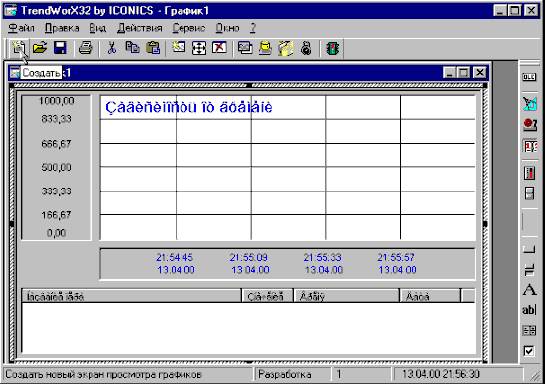Click the 166,67 value on the Y axis
The height and width of the screenshot is (386, 546).
point(56,215)
